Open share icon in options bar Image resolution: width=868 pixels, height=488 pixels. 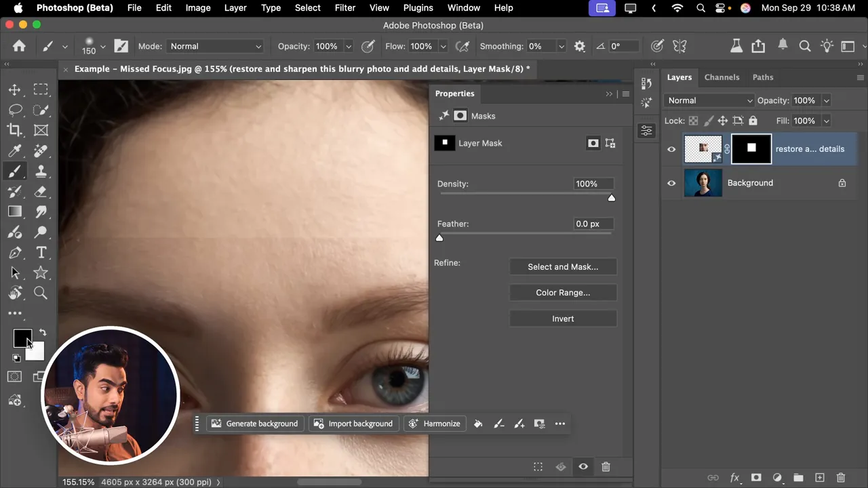[758, 46]
